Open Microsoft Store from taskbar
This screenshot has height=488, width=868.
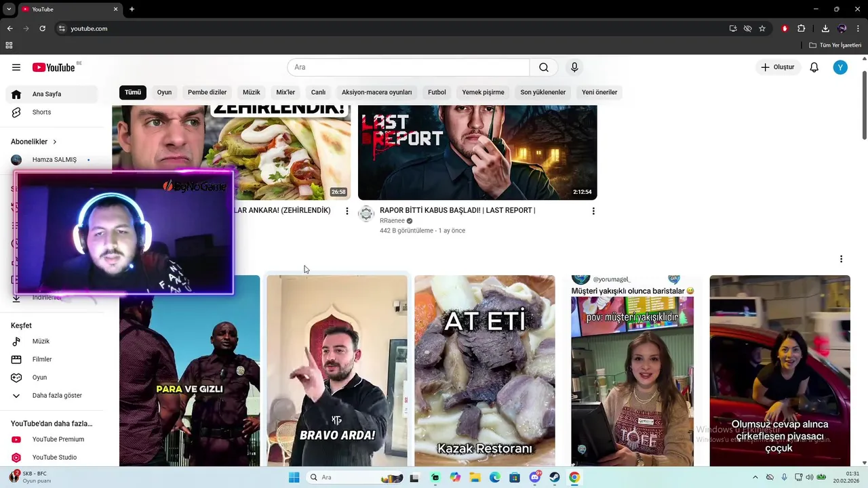(515, 477)
